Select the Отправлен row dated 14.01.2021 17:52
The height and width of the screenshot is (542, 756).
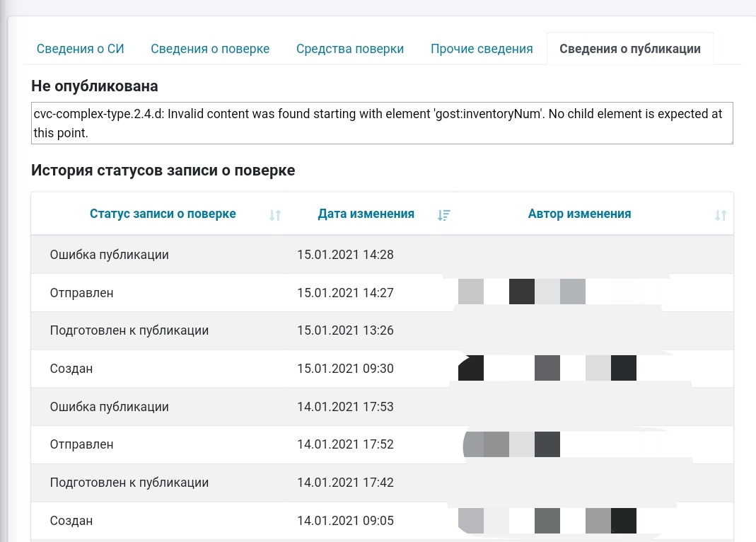pos(81,445)
